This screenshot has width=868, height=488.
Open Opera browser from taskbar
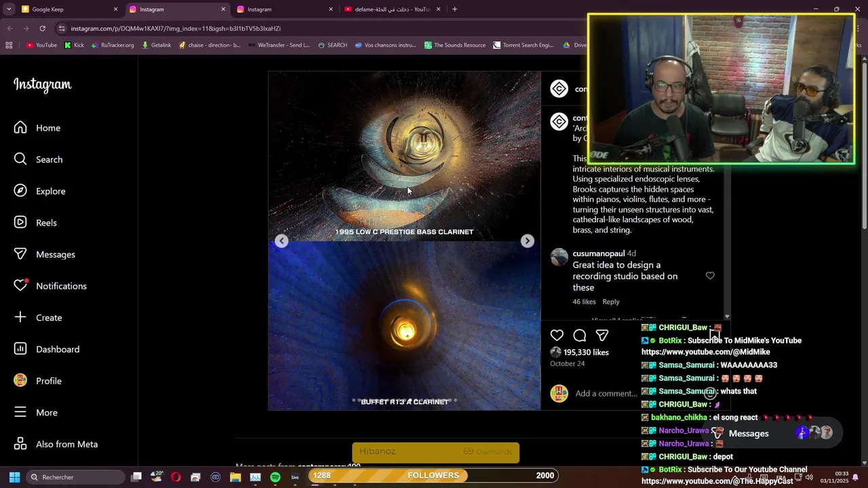(x=176, y=477)
